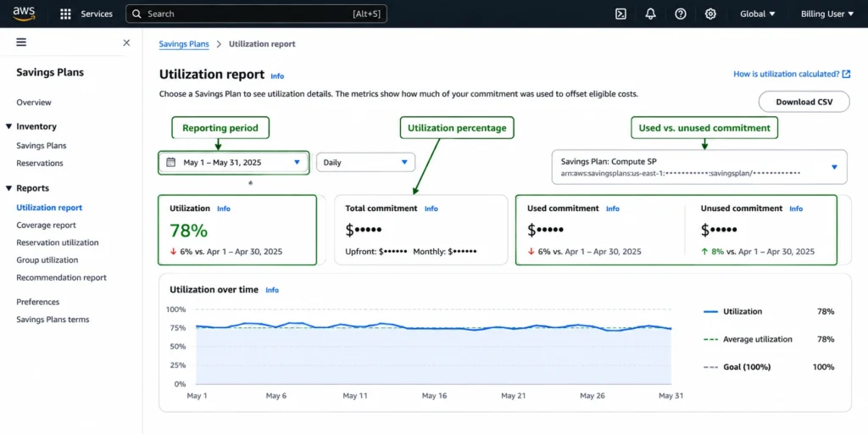This screenshot has height=434, width=868.
Task: Click the Services label in top bar
Action: [x=97, y=14]
